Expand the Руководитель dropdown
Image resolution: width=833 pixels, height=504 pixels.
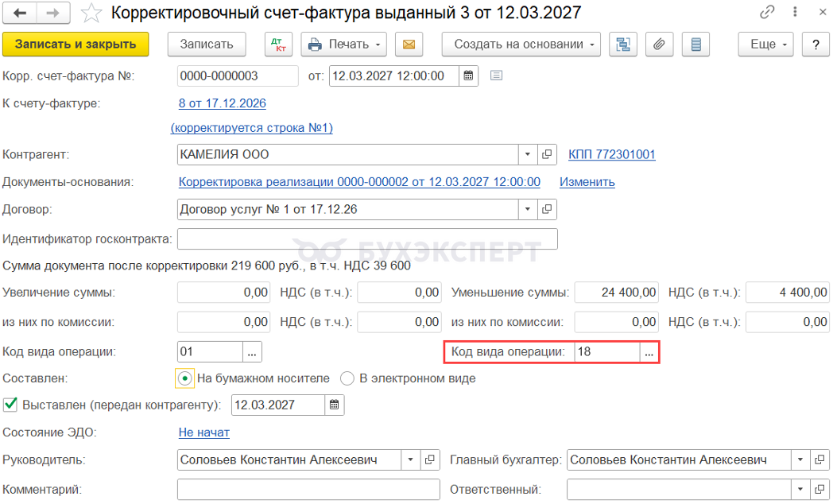pos(410,460)
